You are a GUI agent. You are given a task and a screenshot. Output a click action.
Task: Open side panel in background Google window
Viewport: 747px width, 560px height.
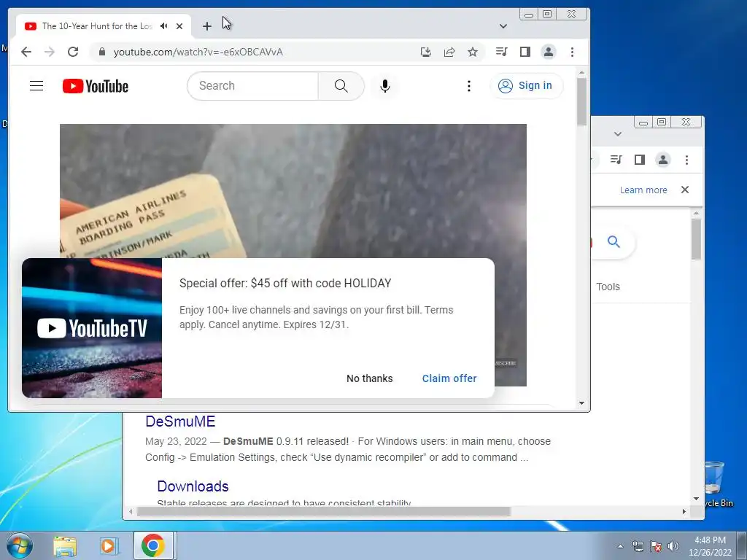pyautogui.click(x=639, y=160)
